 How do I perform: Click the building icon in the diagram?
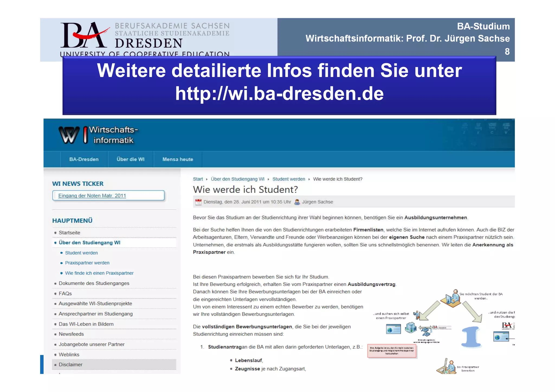point(411,328)
